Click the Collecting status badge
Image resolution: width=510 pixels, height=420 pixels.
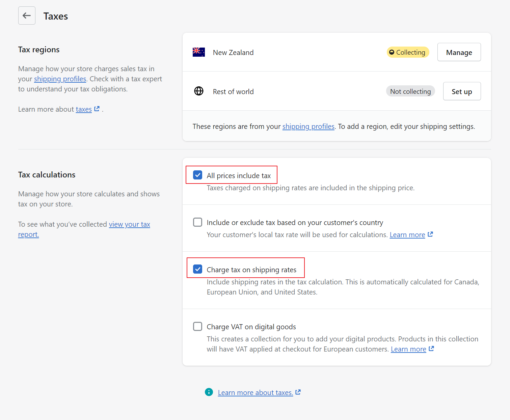coord(408,52)
